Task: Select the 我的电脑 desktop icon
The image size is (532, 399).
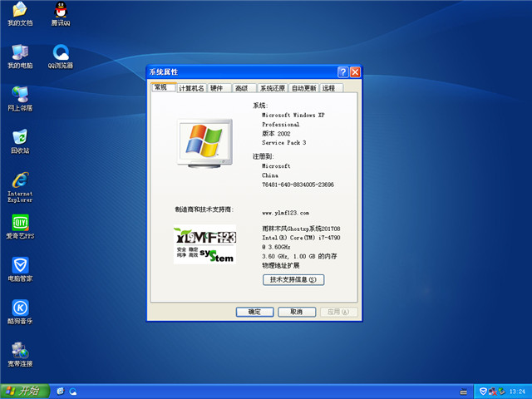Action: (x=20, y=57)
